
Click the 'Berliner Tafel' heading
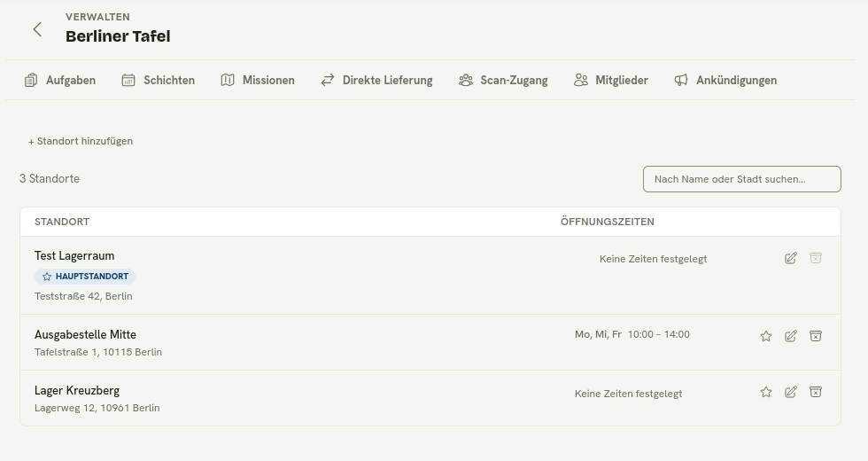[x=118, y=36]
